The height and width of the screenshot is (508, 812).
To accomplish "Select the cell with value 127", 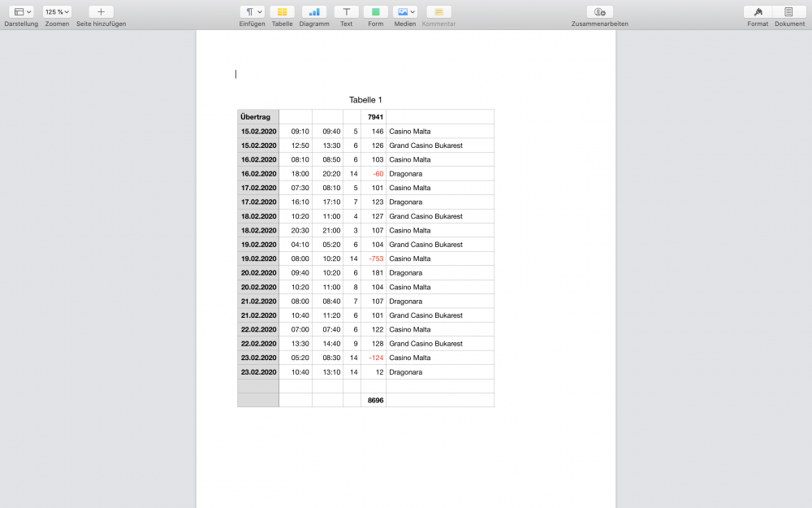I will (374, 216).
